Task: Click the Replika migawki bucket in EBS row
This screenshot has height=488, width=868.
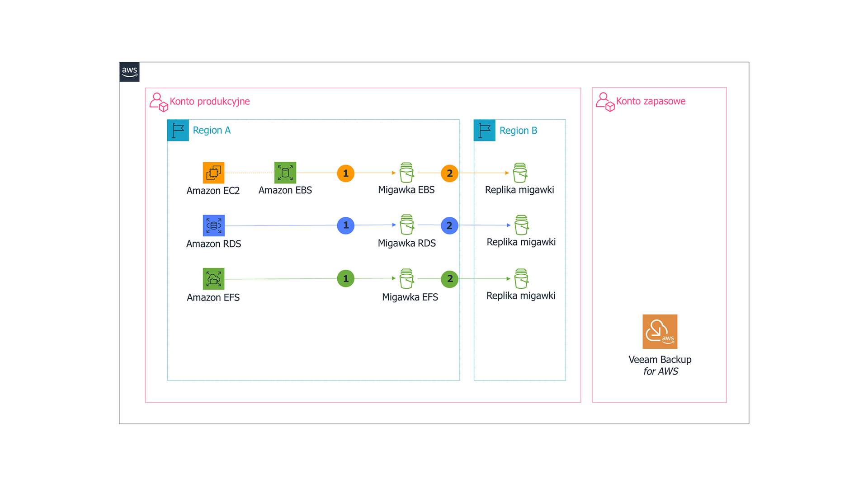Action: pyautogui.click(x=520, y=173)
